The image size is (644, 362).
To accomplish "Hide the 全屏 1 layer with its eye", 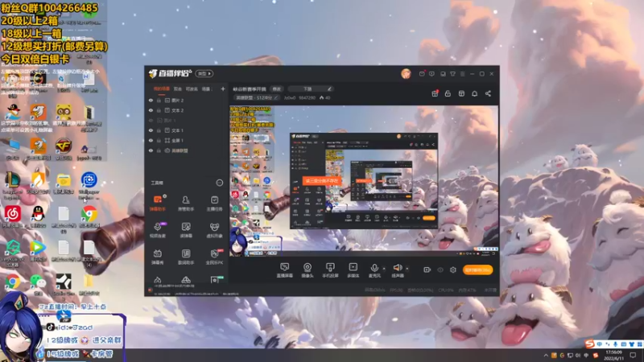I will pos(151,140).
